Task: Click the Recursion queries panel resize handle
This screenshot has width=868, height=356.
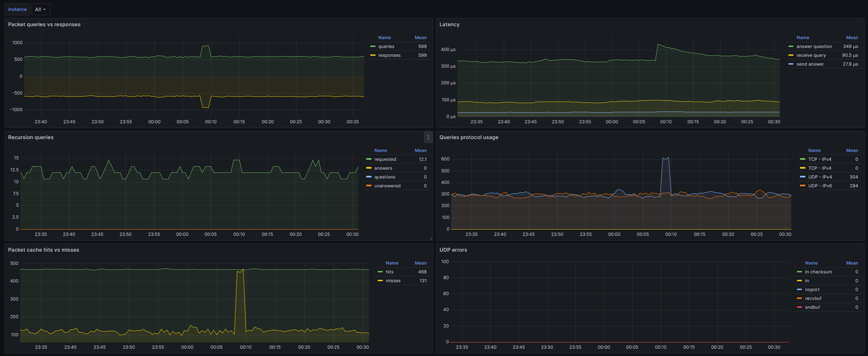Action: (431, 238)
